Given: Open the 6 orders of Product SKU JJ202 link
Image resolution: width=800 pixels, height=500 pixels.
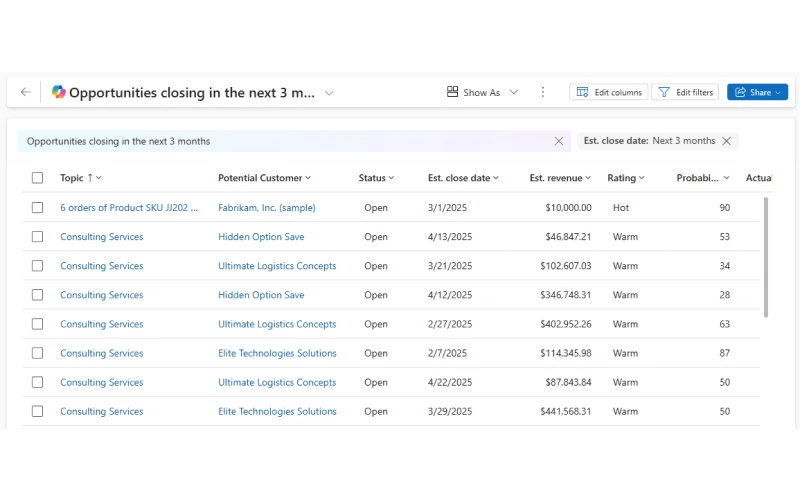Looking at the screenshot, I should tap(129, 208).
